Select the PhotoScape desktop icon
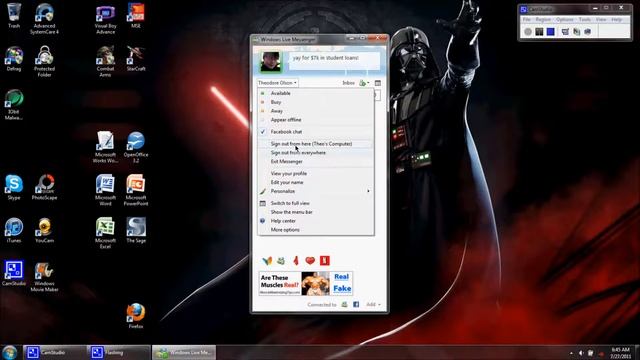Screen dimensions: 640x360 click(44, 187)
